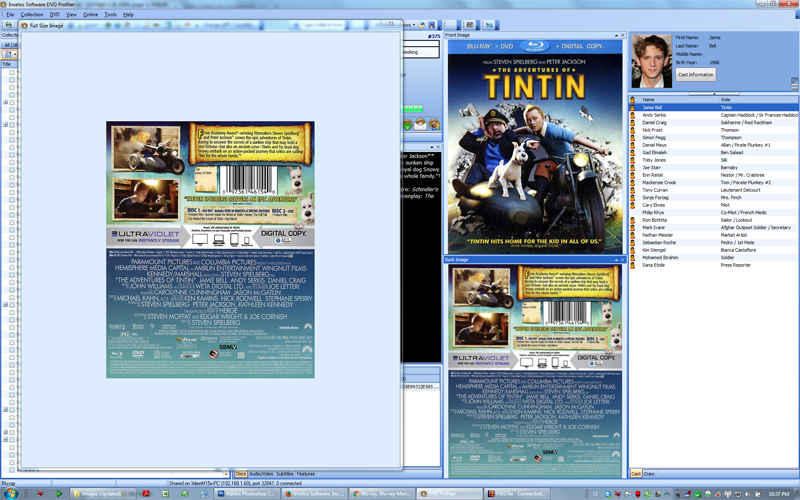Select the Audio/Video tab
Screen dimensions: 800x500
click(261, 474)
